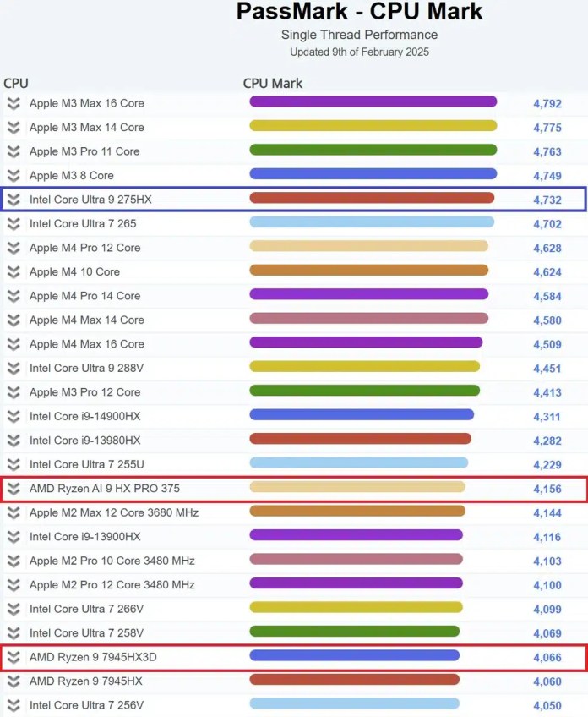Click the Single Thread Performance subtitle

pos(360,35)
